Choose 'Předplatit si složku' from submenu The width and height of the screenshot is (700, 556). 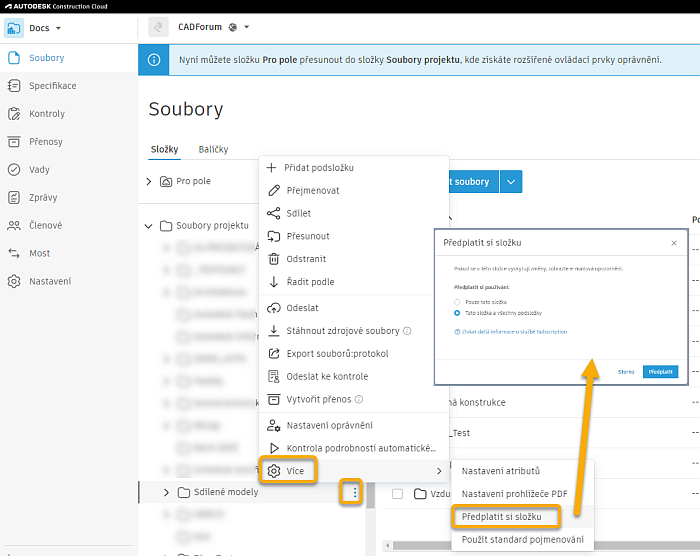point(502,517)
